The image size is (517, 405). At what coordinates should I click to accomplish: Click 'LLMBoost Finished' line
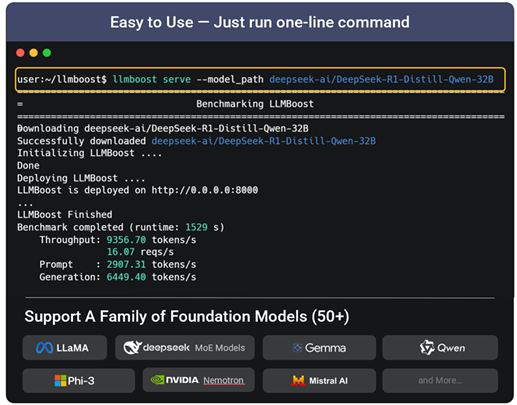pos(65,214)
